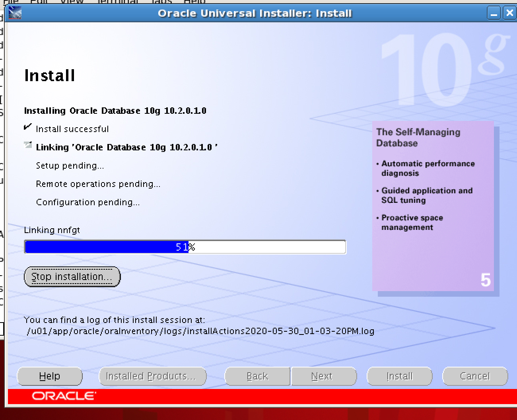Click 'Guided application and SQL tuning' bullet

tap(427, 195)
